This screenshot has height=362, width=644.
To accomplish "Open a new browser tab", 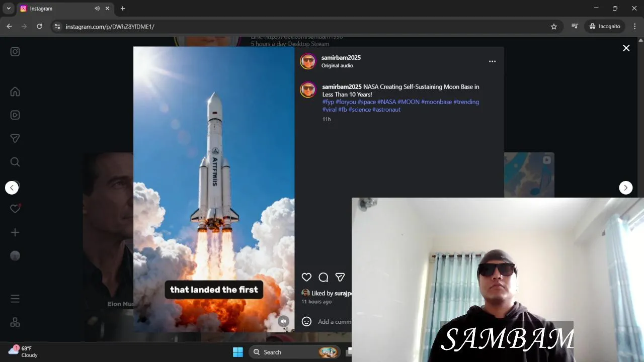I will pyautogui.click(x=123, y=9).
